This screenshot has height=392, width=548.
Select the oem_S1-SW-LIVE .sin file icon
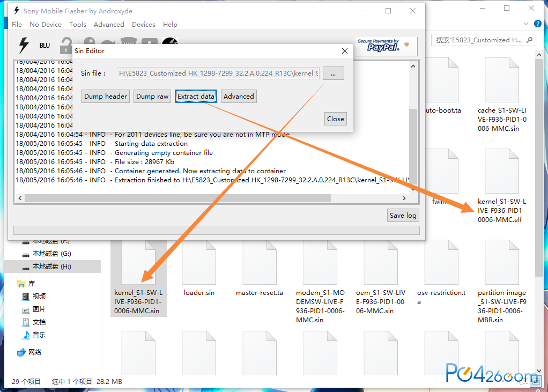(381, 263)
